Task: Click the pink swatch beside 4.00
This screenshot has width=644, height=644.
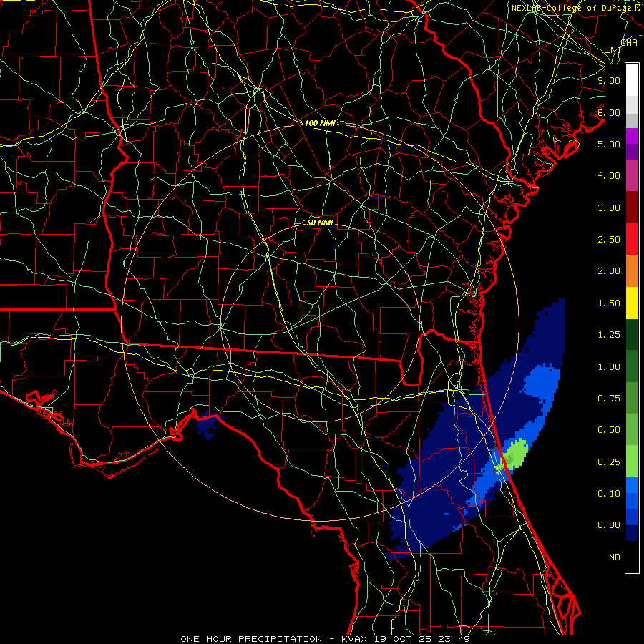Action: [x=632, y=176]
